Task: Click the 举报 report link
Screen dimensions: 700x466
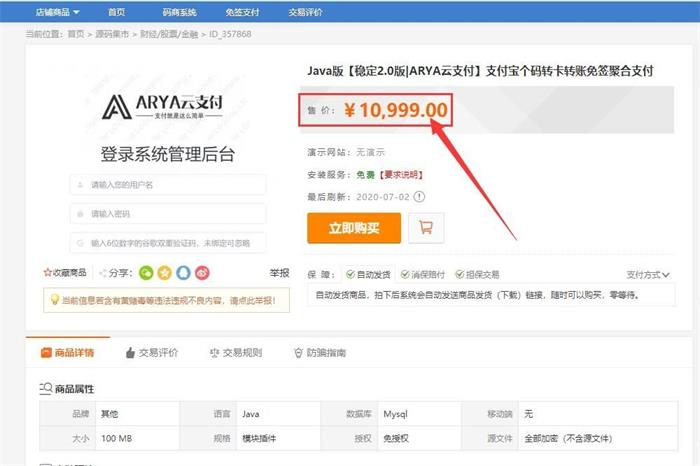Action: coord(279,273)
